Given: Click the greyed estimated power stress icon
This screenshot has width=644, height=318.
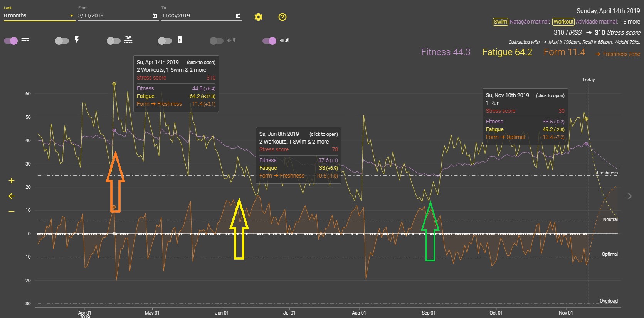Looking at the screenshot, I should tap(232, 40).
